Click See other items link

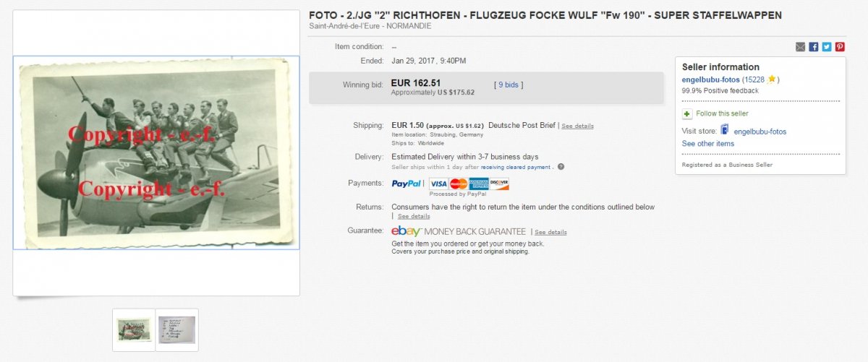click(707, 144)
